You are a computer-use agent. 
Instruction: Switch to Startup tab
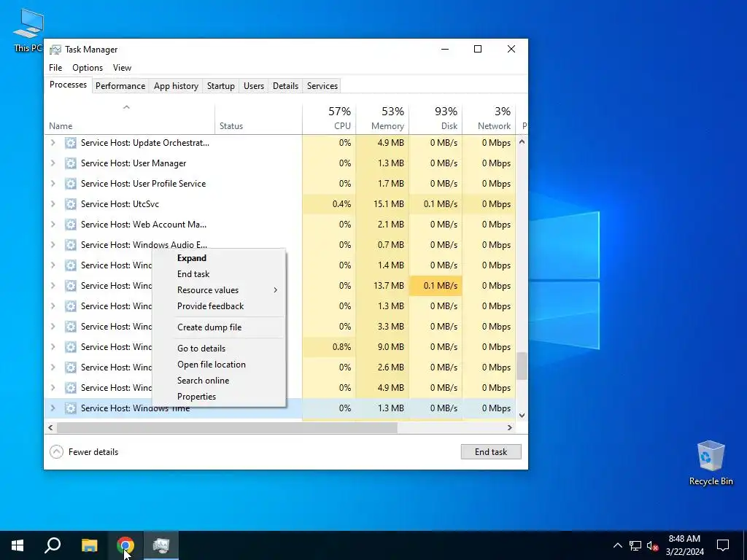220,86
